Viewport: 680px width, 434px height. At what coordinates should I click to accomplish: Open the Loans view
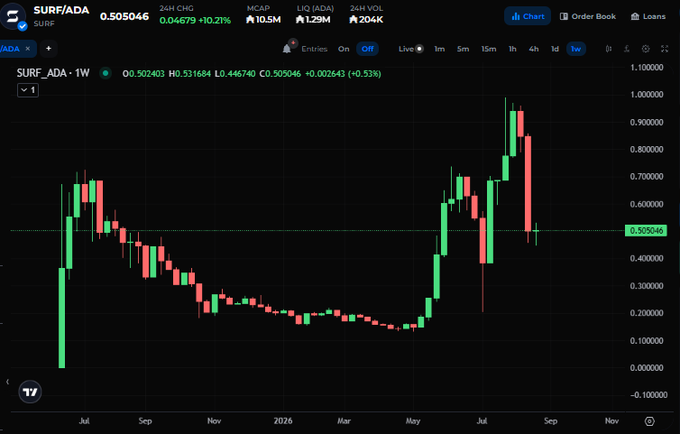coord(648,16)
